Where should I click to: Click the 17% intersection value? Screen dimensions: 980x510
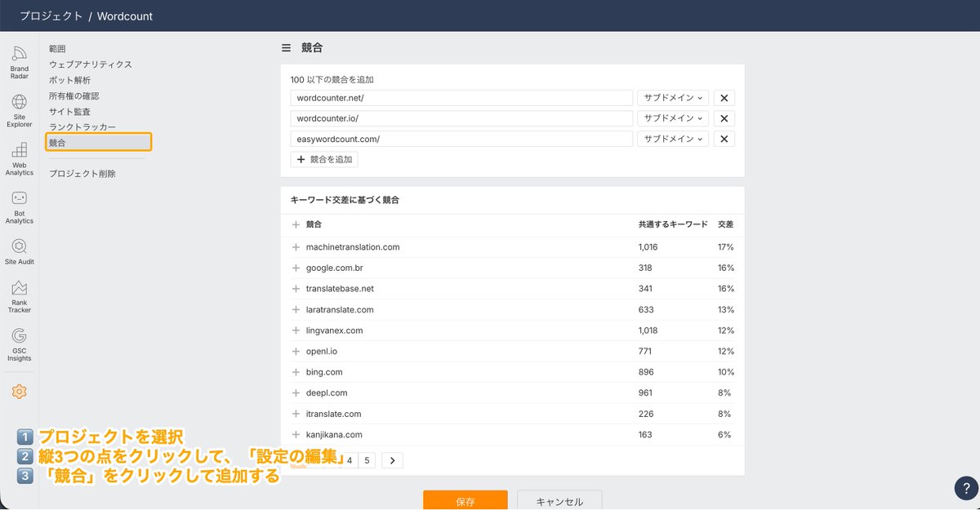click(725, 246)
